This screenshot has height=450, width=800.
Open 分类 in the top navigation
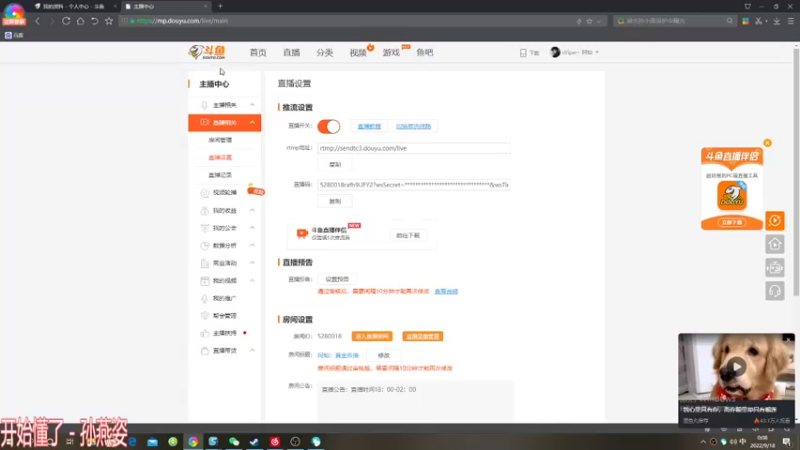pyautogui.click(x=324, y=53)
